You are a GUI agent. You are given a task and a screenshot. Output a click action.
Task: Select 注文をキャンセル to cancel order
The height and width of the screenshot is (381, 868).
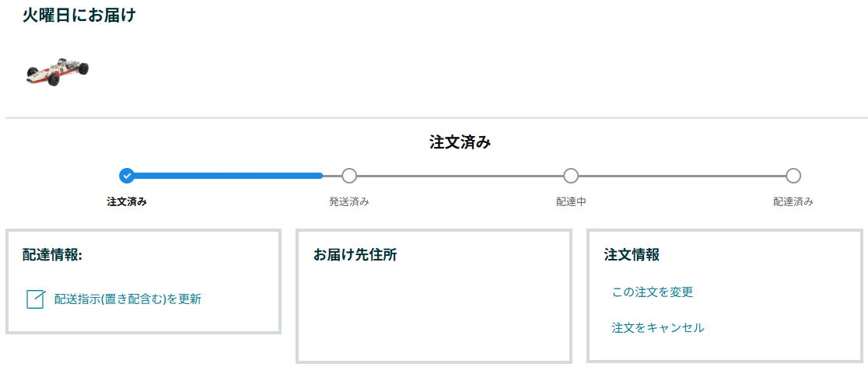pyautogui.click(x=658, y=328)
